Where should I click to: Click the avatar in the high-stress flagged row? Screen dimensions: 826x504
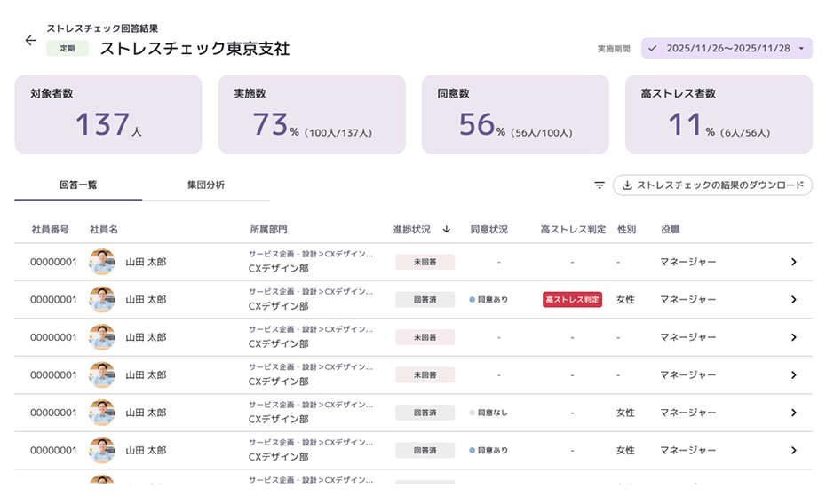(102, 299)
